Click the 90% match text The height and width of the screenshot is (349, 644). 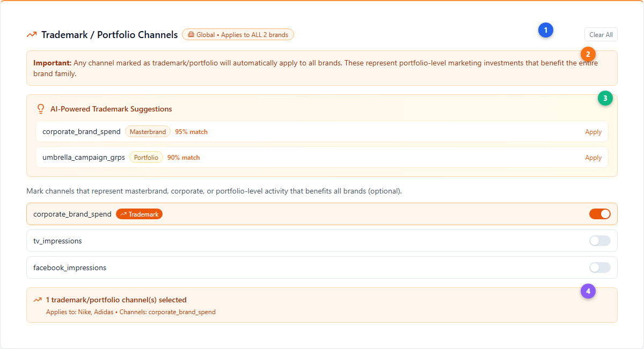pyautogui.click(x=184, y=158)
